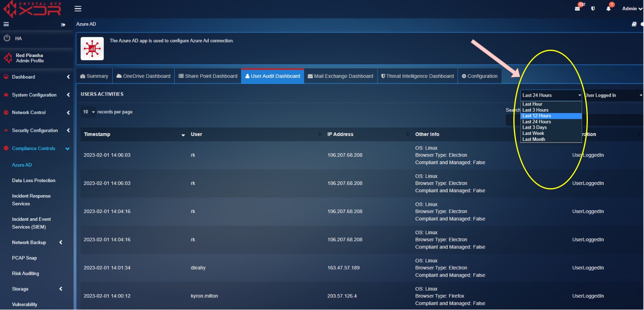
Task: Click the Azure AD app icon
Action: pos(92,48)
